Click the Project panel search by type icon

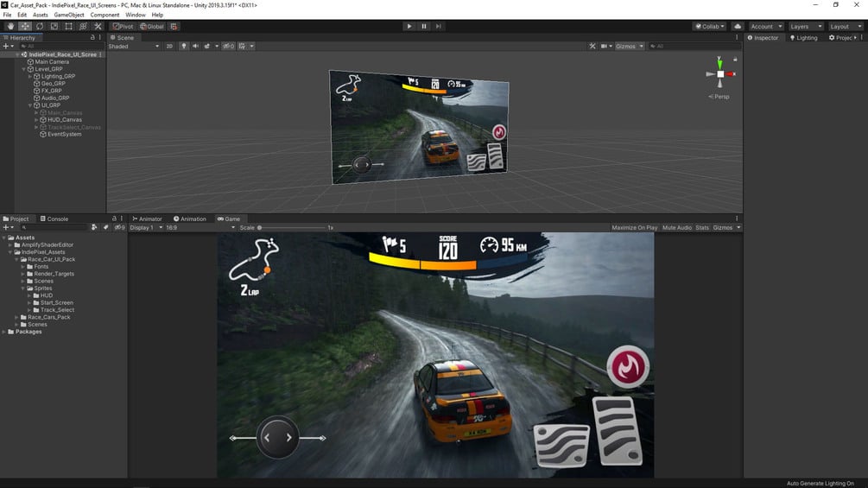tap(94, 227)
